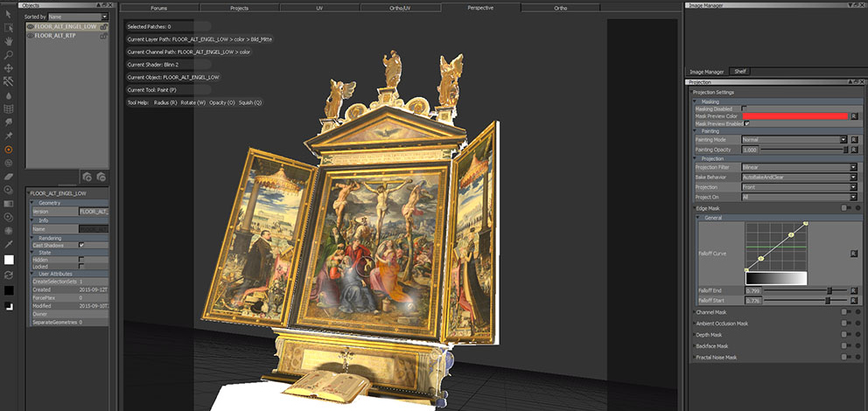This screenshot has width=868, height=411.
Task: Select the arrow Select tool
Action: coord(9,14)
